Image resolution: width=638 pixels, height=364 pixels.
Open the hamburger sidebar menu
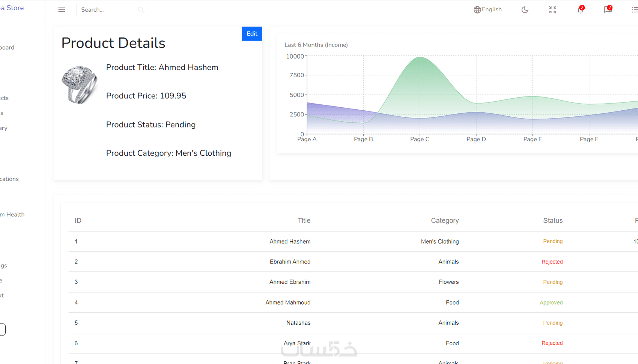pos(62,10)
